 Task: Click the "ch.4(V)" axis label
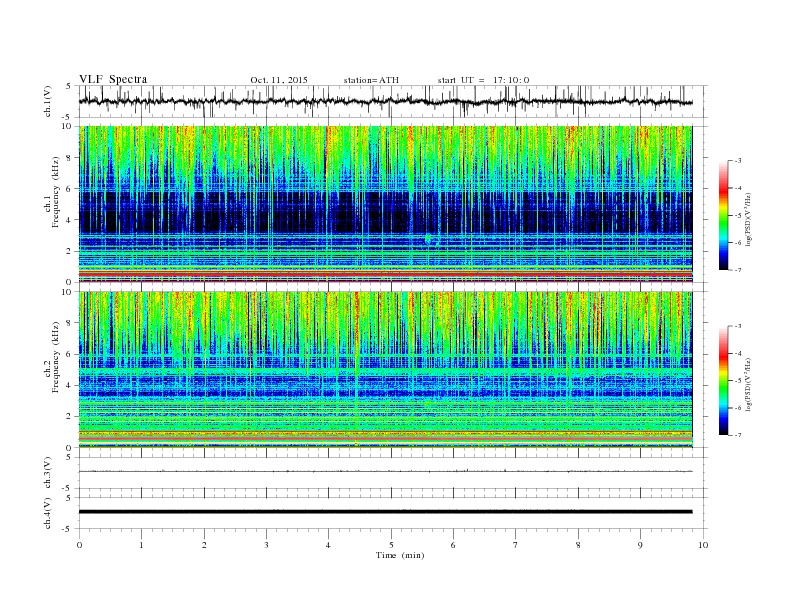(x=48, y=513)
